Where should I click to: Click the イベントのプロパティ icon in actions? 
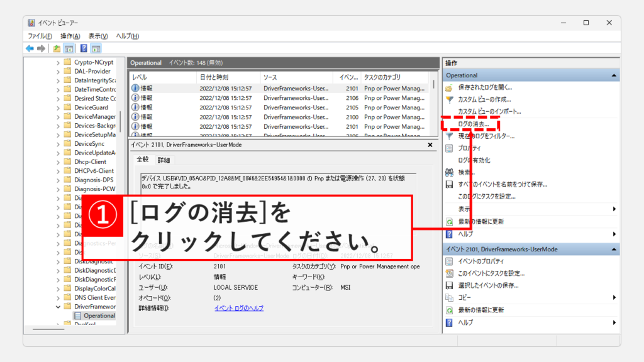[x=449, y=261]
